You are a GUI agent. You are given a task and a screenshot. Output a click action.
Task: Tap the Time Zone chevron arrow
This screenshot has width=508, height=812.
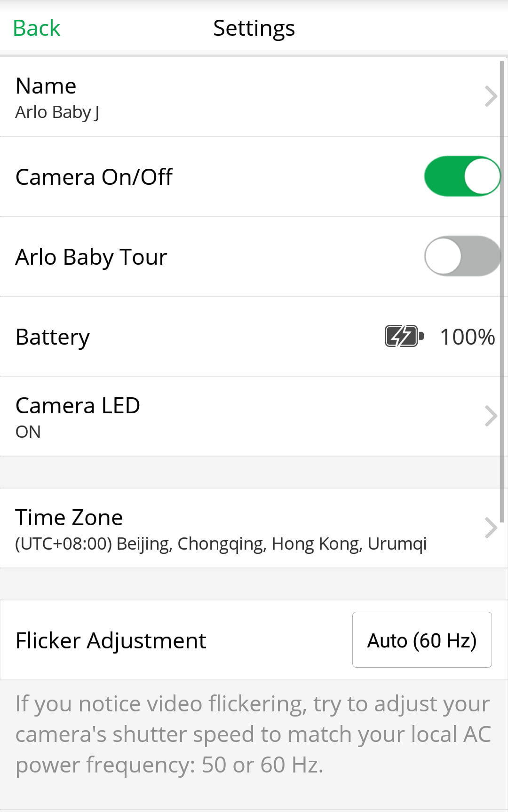pyautogui.click(x=491, y=528)
